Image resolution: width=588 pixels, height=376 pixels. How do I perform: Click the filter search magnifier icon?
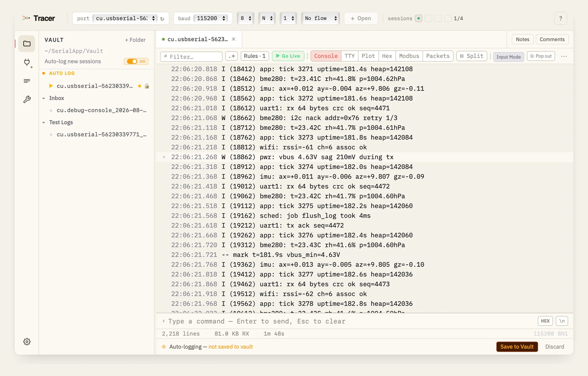(x=166, y=57)
